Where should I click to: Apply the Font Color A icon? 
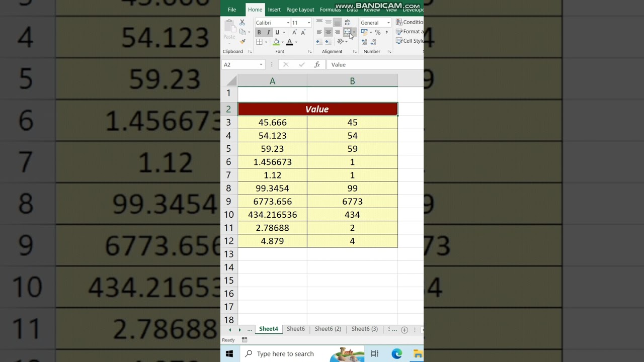289,42
